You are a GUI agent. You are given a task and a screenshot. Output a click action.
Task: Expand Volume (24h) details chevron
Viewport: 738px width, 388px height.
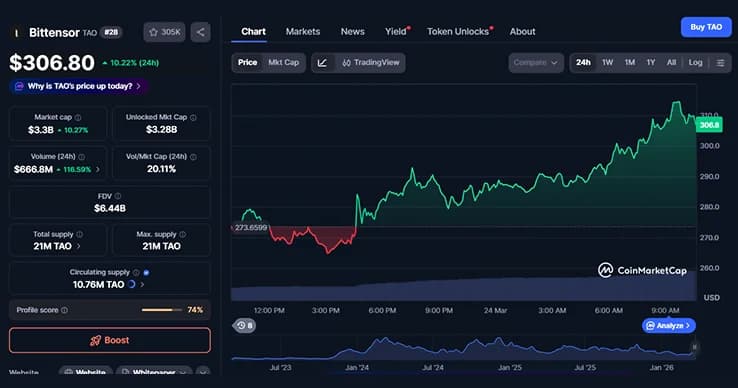point(98,169)
